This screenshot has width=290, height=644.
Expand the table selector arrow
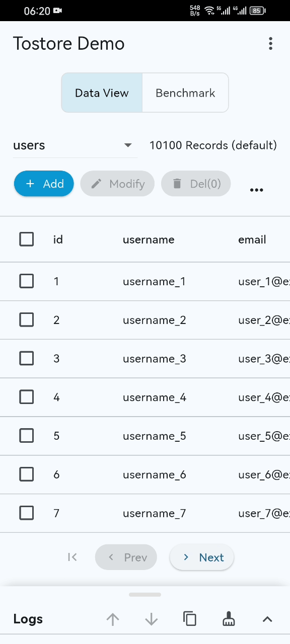pos(128,145)
